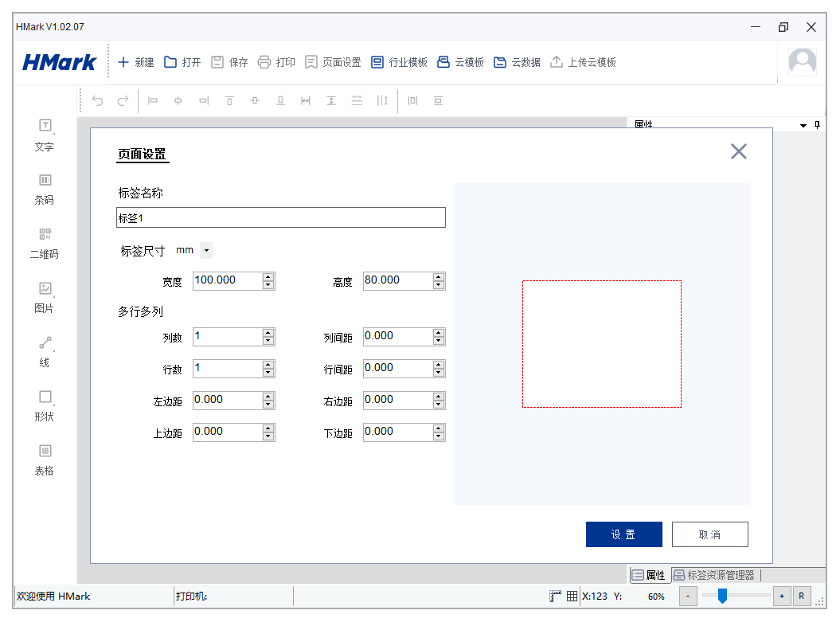Click the align left icon
Viewport: 840px width, 622px height.
(153, 100)
